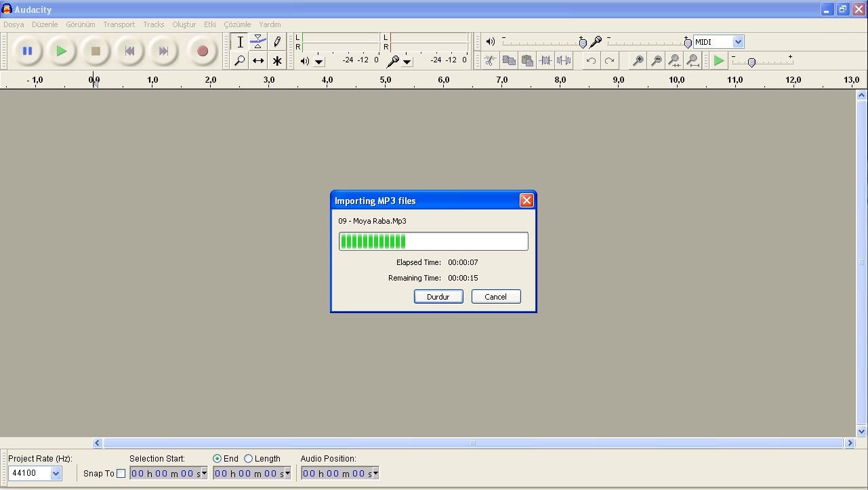Click the Silence audio icon
Image resolution: width=868 pixels, height=490 pixels.
[563, 61]
